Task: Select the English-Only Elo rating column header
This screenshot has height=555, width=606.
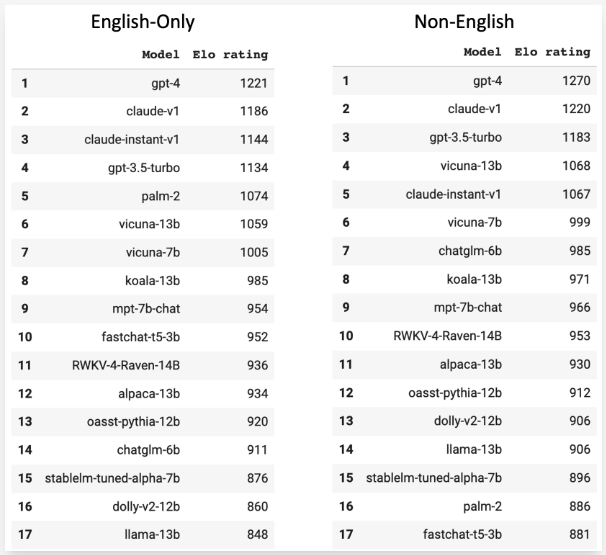Action: pos(230,55)
